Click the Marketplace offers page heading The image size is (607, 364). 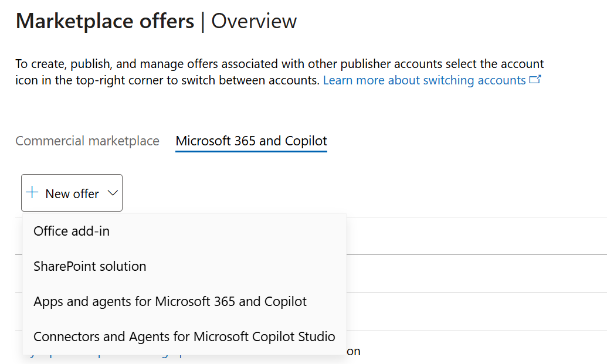tap(105, 21)
